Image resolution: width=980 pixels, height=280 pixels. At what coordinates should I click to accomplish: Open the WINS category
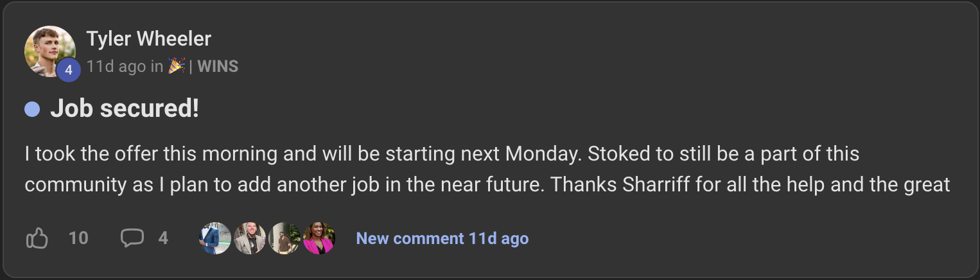pos(218,66)
